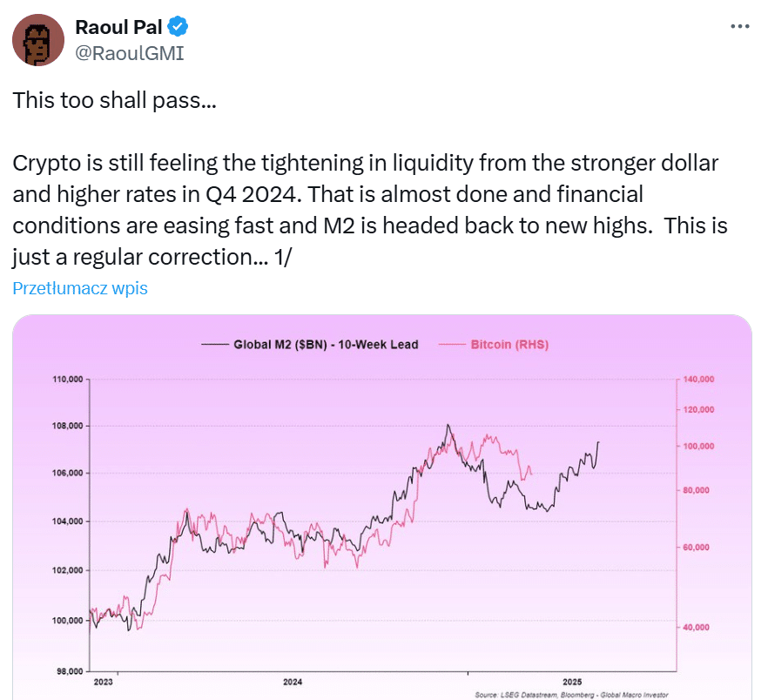Click the LSEG Datastream source caption

point(571,695)
